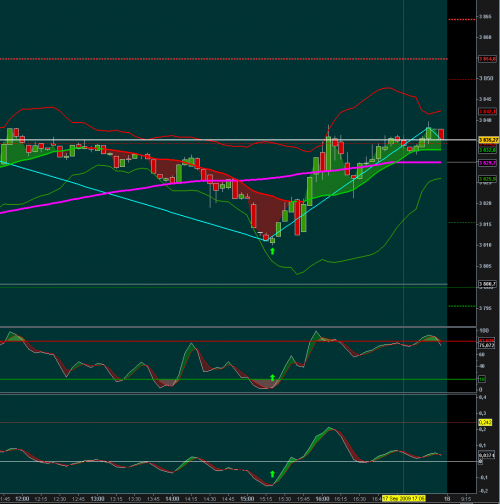The width and height of the screenshot is (500, 504).
Task: Click the yellow 17 Sep 2009 17:05 date marker
Action: pos(404,498)
